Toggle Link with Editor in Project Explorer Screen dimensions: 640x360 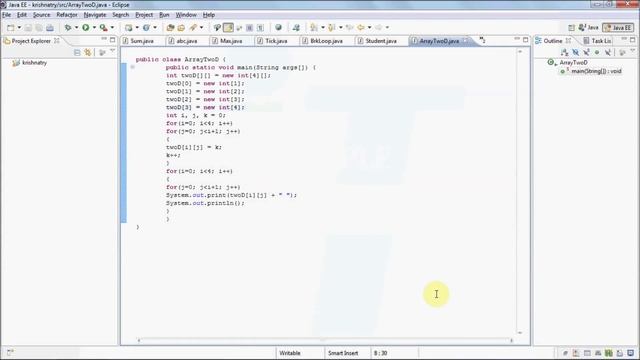pyautogui.click(x=88, y=52)
